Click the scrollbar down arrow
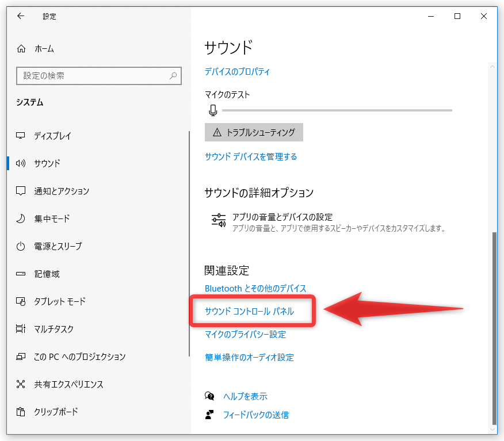 492,430
